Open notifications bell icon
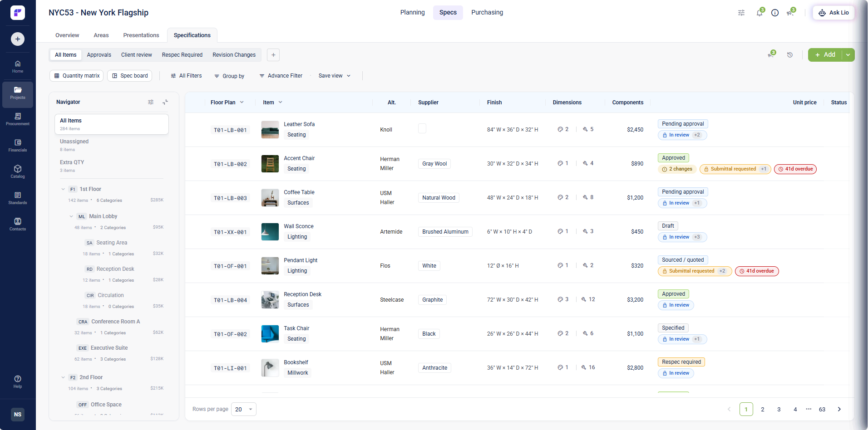Image resolution: width=868 pixels, height=430 pixels. (759, 13)
